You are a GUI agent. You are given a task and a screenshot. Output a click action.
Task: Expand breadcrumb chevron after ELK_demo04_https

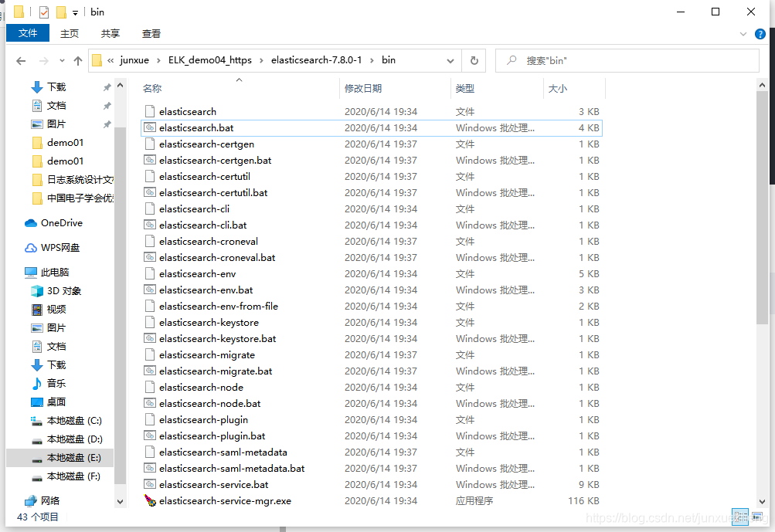click(x=261, y=60)
